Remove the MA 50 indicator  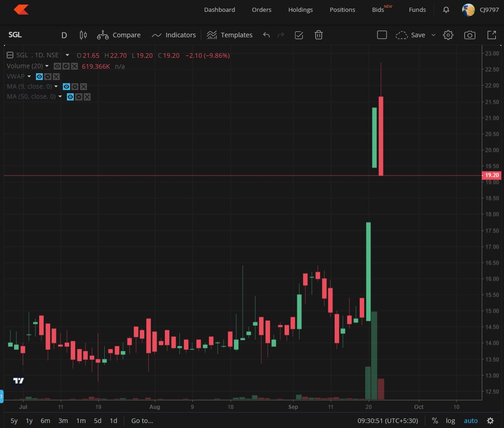[87, 96]
